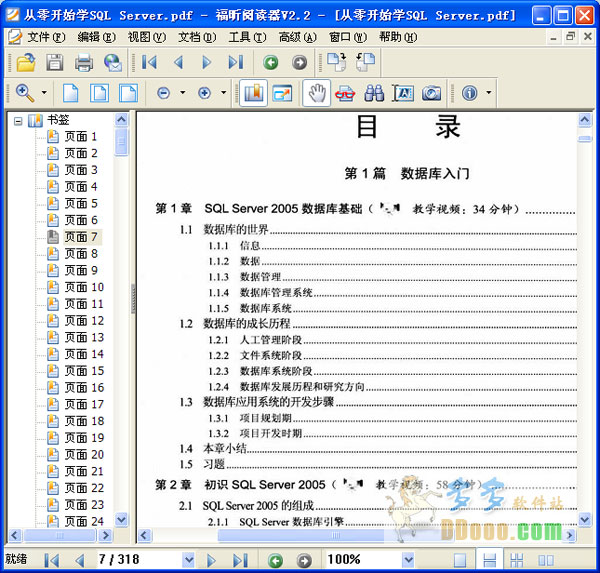This screenshot has height=573, width=600.
Task: Click bookmark panel vertical scrollbar thumb
Action: (121, 142)
